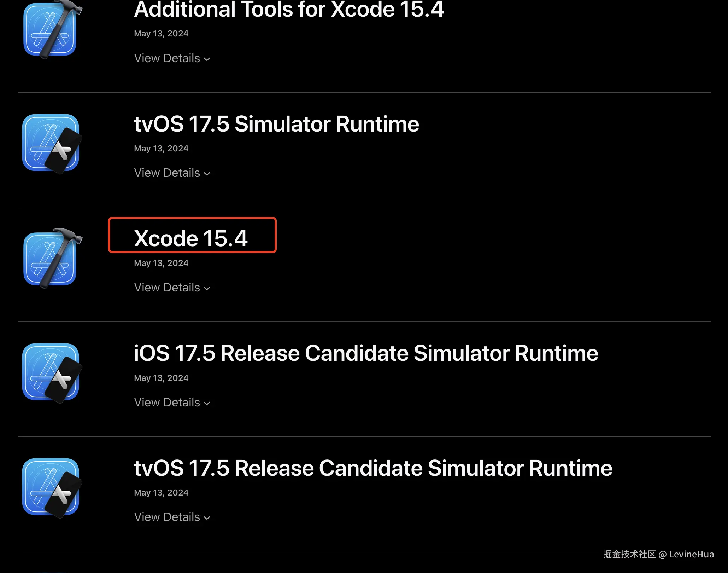Click the LevineHua watermark text
Screen dimensions: 728x573
tap(691, 554)
